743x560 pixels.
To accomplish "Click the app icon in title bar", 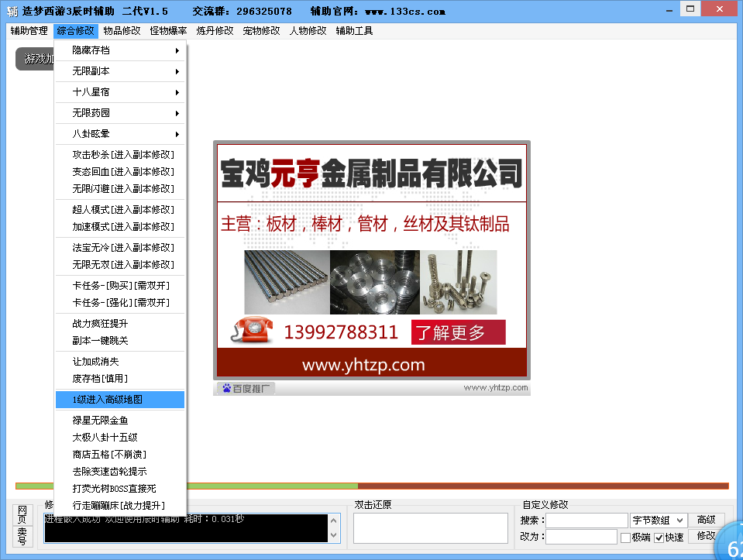I will (x=12, y=11).
